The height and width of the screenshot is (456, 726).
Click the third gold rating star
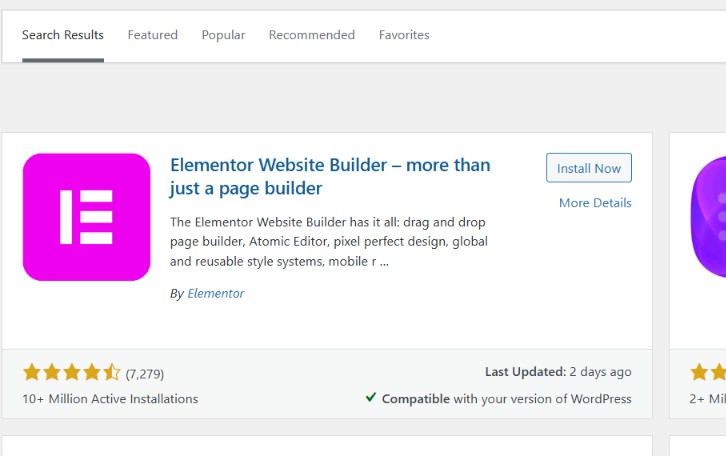72,372
